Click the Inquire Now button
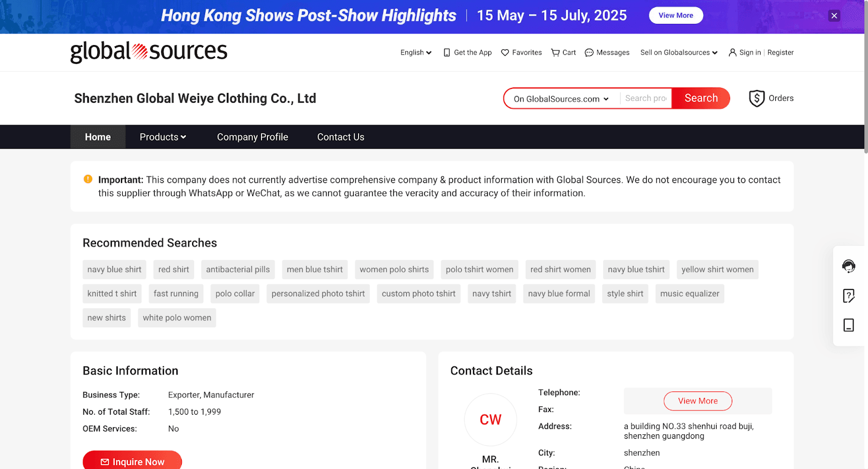The height and width of the screenshot is (469, 868). [132, 461]
